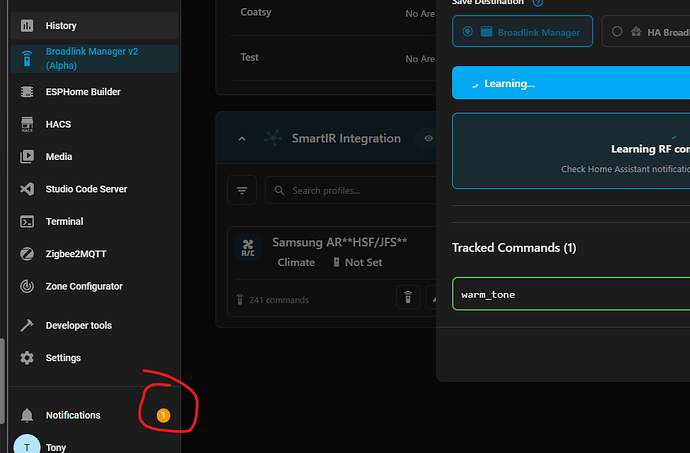Click the Studio Code Server icon
This screenshot has height=453, width=690.
point(27,189)
